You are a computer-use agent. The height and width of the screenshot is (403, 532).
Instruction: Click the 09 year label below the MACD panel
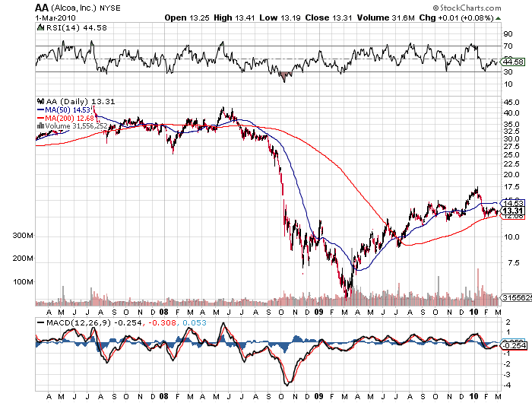[318, 396]
